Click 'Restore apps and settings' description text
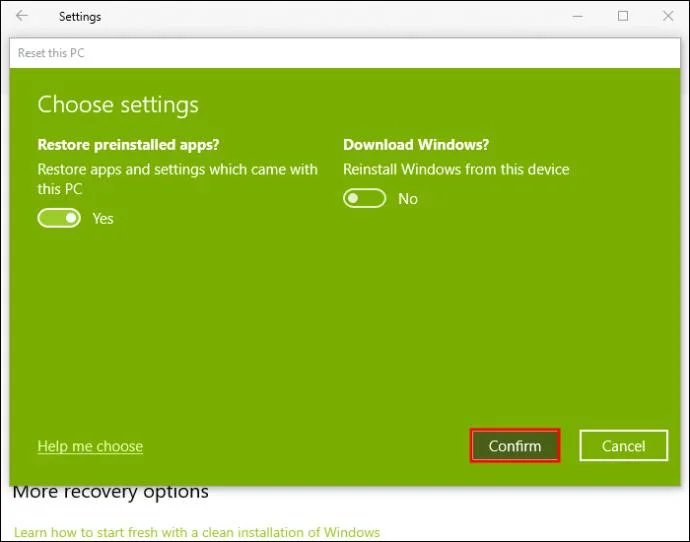690x542 pixels. coord(177,179)
